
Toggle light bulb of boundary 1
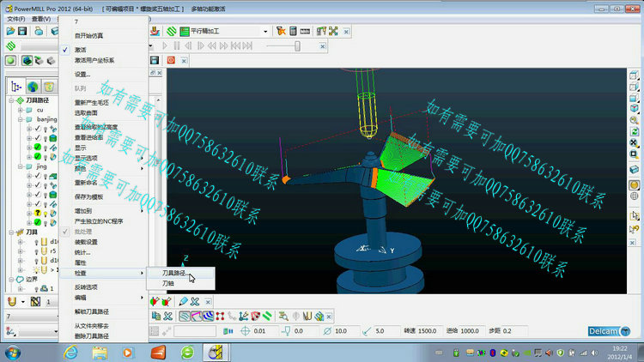(x=37, y=289)
